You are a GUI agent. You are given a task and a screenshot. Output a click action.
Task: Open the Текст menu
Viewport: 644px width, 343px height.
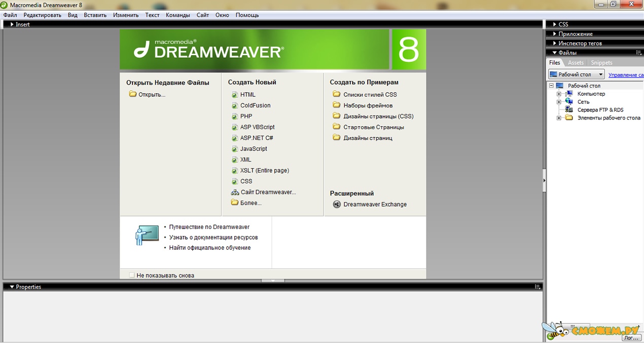click(x=152, y=15)
